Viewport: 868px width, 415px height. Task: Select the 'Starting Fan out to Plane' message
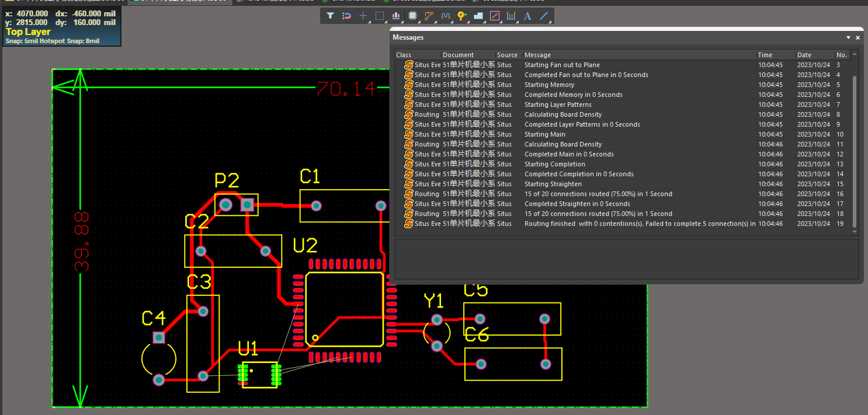tap(623, 65)
